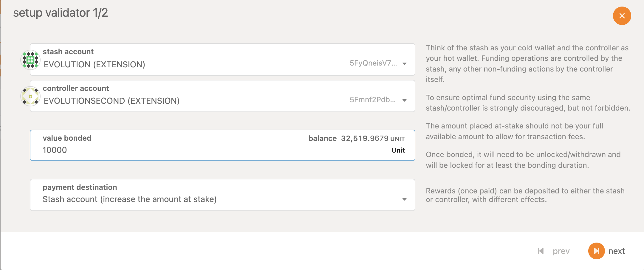Click the EVOLUTION stash account identicon
Image resolution: width=644 pixels, height=270 pixels.
[30, 60]
